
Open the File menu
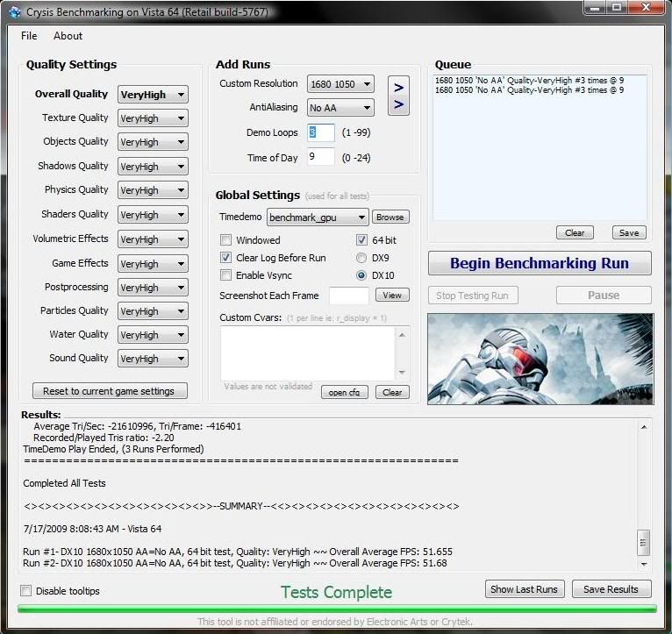pyautogui.click(x=29, y=36)
